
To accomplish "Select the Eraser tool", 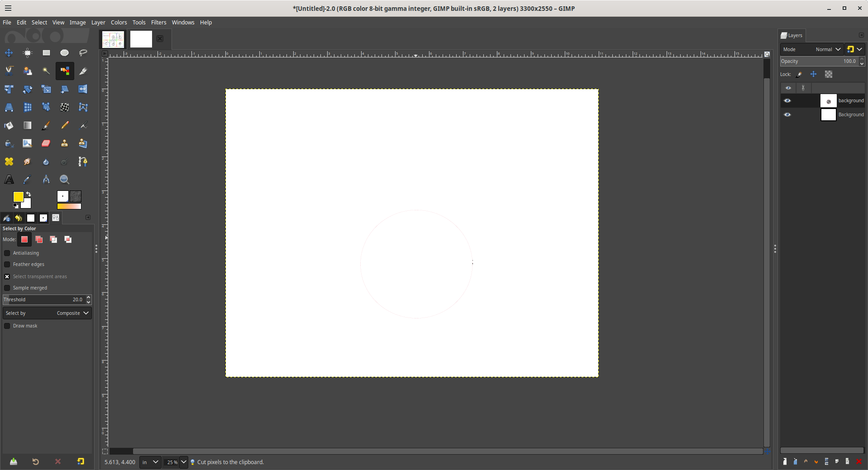I will pyautogui.click(x=46, y=143).
